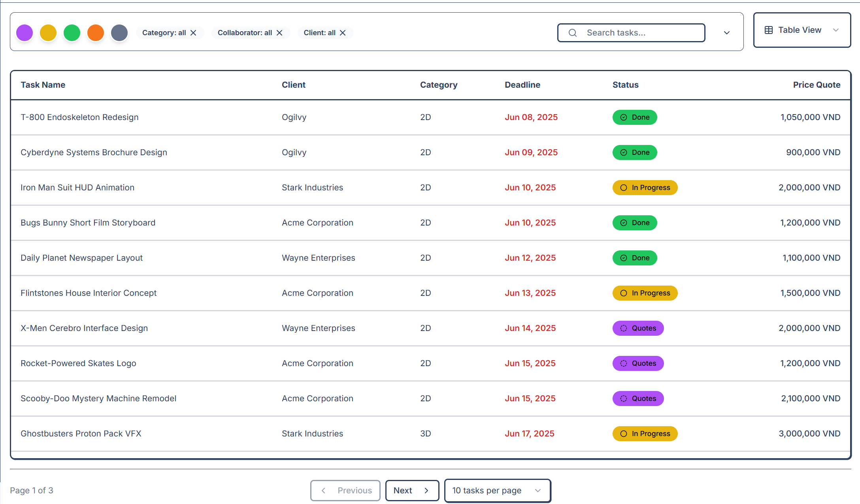
Task: Click In Progress badge on Flintstones row
Action: [645, 293]
